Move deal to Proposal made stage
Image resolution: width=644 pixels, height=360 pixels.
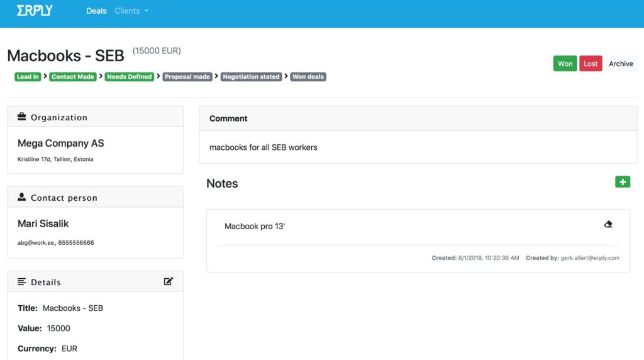pyautogui.click(x=187, y=77)
